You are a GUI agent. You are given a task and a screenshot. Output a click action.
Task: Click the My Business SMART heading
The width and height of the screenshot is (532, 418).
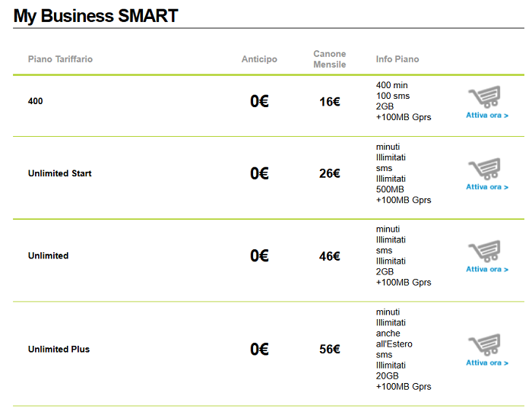tap(96, 16)
